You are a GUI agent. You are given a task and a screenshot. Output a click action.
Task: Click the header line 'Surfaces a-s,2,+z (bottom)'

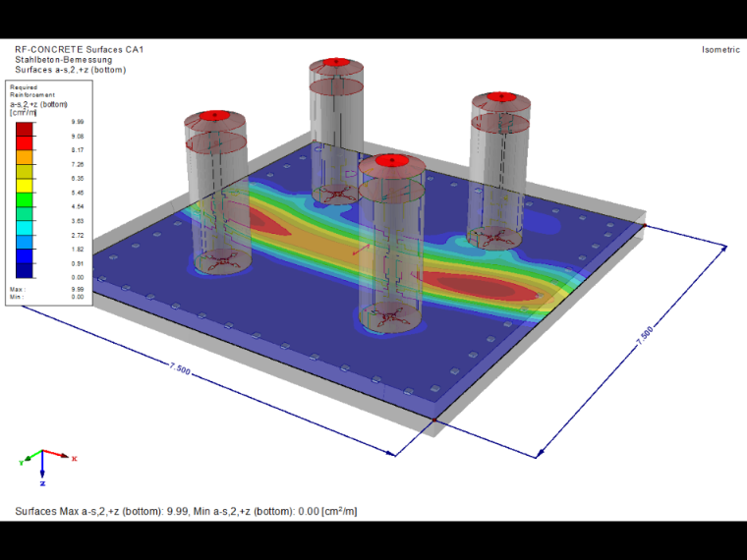71,70
